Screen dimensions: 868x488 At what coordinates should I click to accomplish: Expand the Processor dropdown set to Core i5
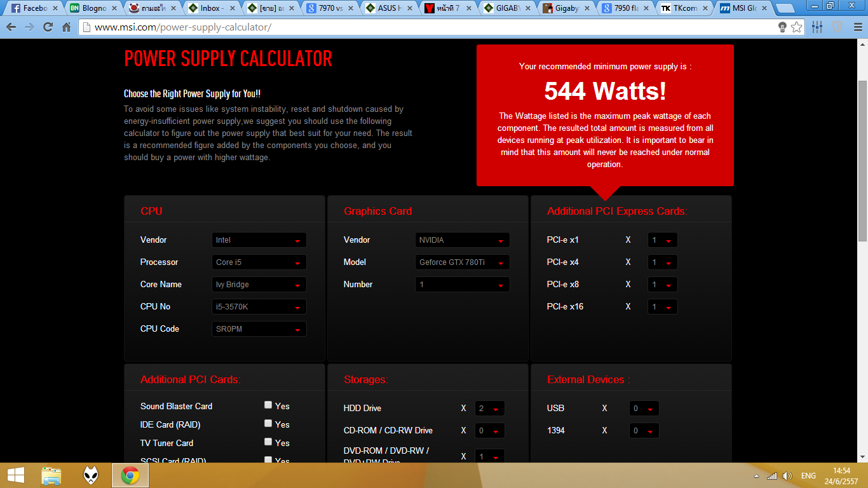click(259, 262)
